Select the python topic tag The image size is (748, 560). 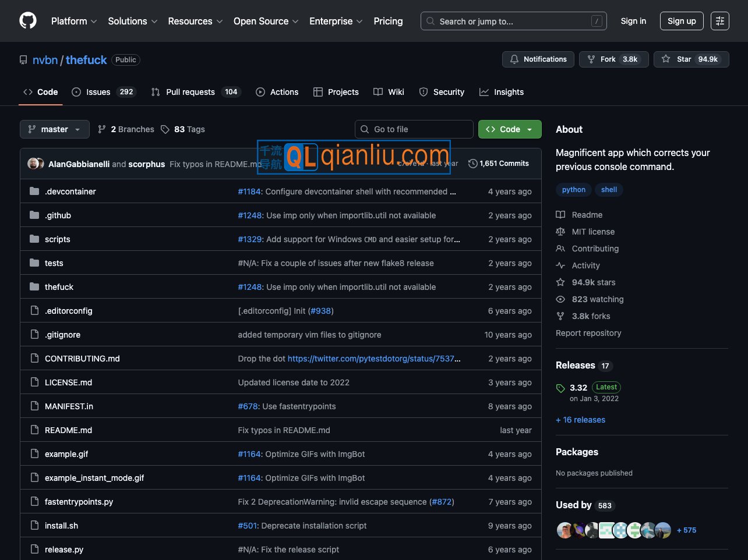(x=574, y=190)
